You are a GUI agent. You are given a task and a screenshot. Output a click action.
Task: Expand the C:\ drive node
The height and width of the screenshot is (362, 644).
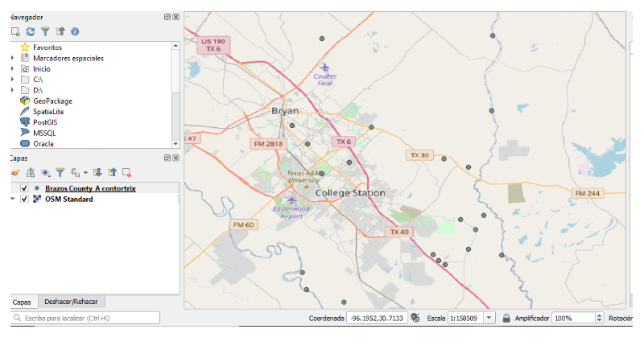(13, 79)
